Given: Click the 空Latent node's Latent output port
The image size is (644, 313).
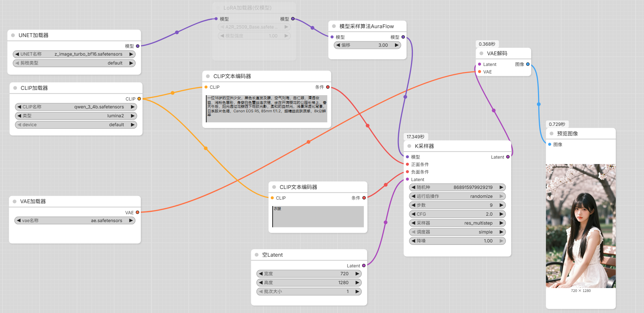Looking at the screenshot, I should point(364,266).
